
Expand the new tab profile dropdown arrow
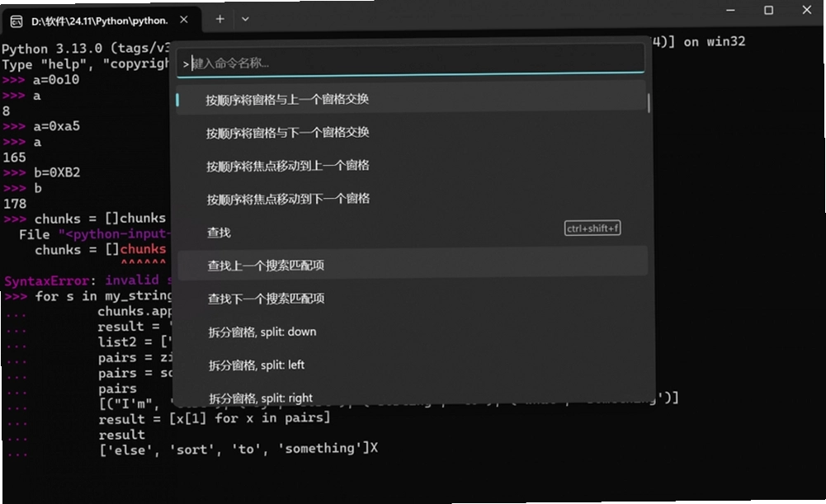(x=245, y=19)
